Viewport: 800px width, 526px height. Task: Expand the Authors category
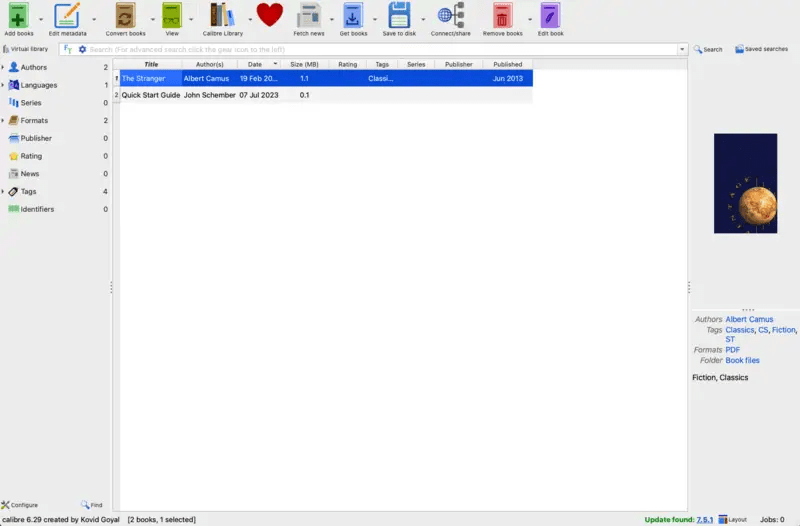pos(3,67)
